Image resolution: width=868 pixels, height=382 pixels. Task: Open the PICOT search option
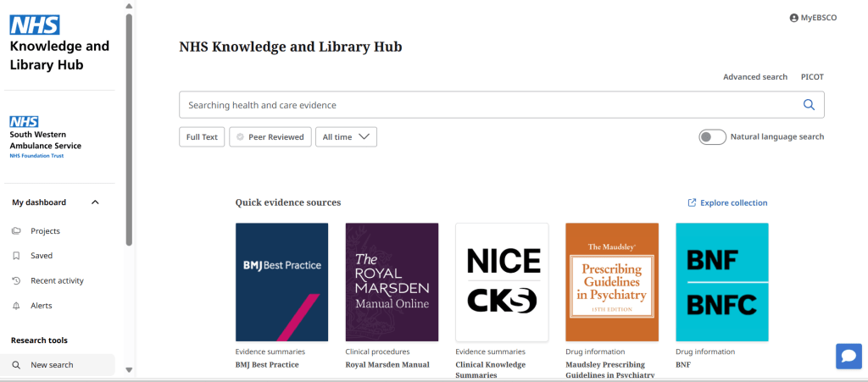coord(812,77)
